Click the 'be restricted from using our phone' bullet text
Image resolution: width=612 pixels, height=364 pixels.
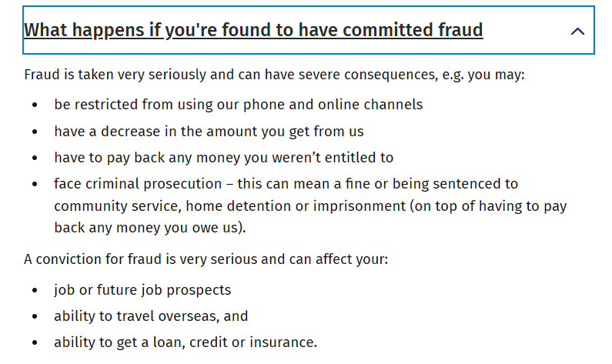[239, 105]
